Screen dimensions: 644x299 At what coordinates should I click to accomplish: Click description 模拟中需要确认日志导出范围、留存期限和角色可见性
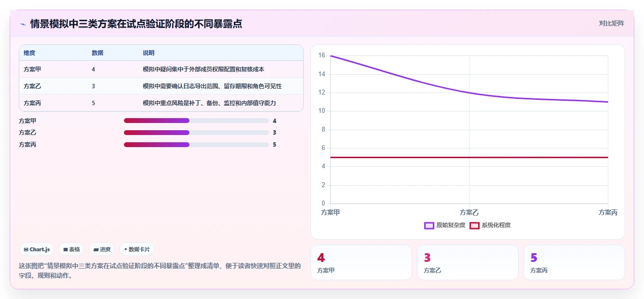point(212,86)
